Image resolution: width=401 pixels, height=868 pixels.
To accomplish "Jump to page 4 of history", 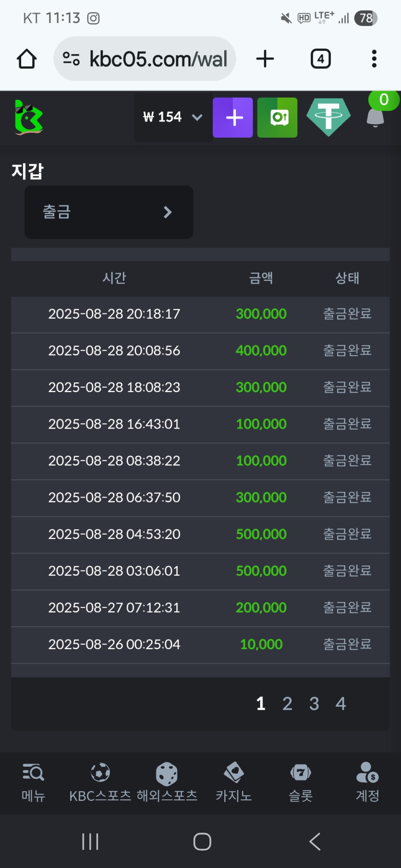I will [x=340, y=703].
